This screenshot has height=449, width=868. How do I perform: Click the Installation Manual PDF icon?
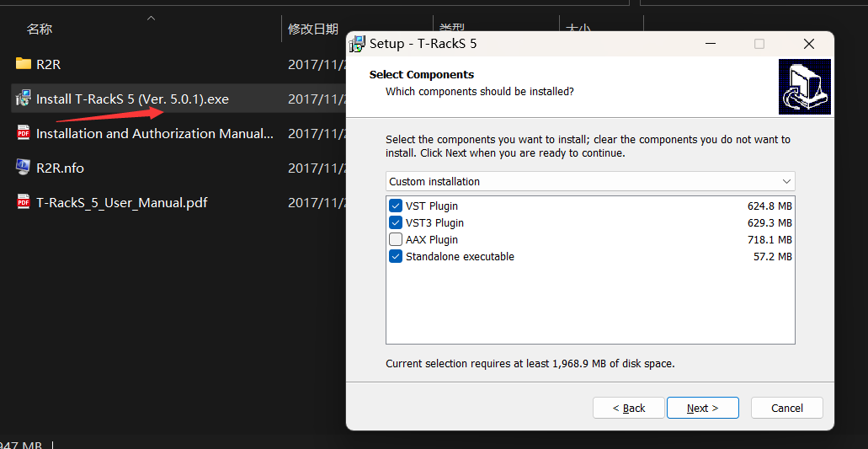[x=23, y=133]
